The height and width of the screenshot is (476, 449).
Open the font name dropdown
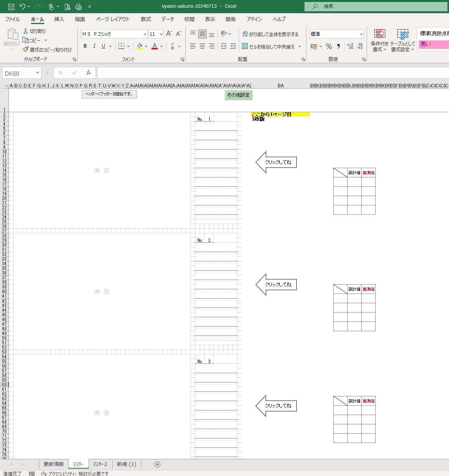click(x=145, y=34)
